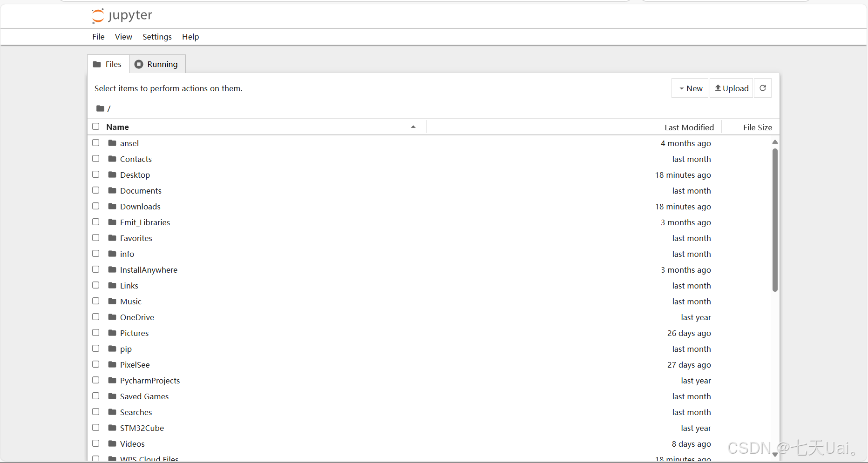Tick the Downloads folder checkbox
The height and width of the screenshot is (463, 868).
96,206
